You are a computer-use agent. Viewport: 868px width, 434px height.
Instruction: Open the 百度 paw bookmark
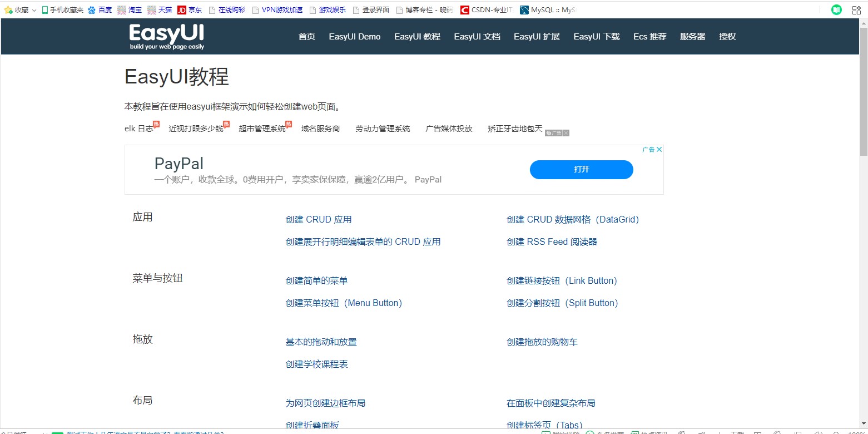click(x=100, y=9)
